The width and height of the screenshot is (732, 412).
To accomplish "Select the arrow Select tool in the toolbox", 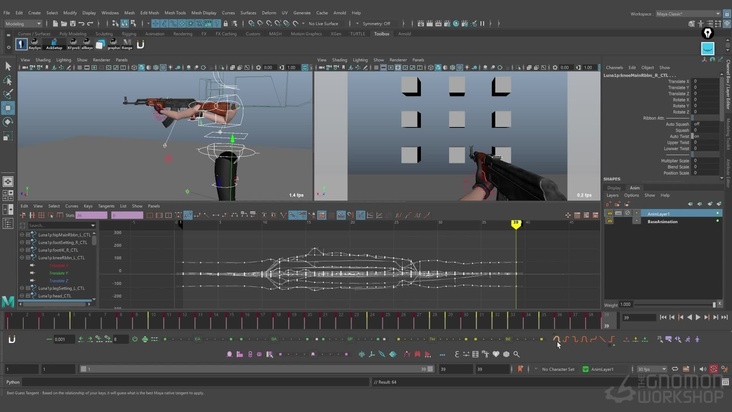I will 8,67.
